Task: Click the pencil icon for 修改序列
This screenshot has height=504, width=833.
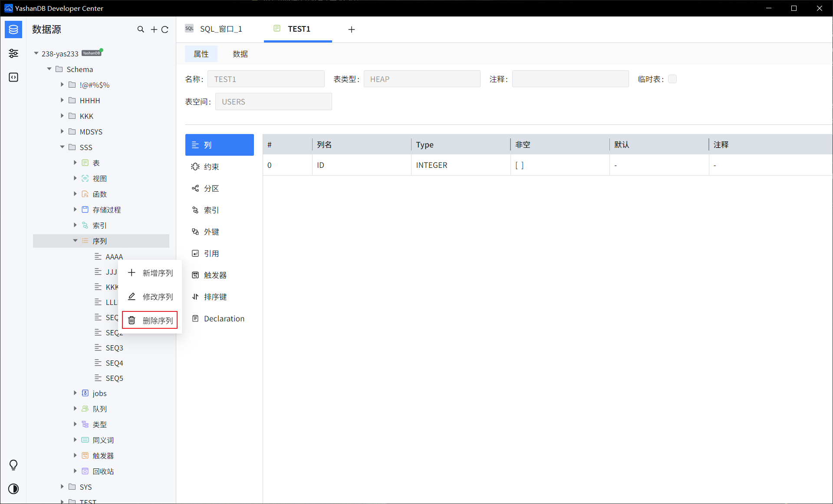Action: click(132, 296)
